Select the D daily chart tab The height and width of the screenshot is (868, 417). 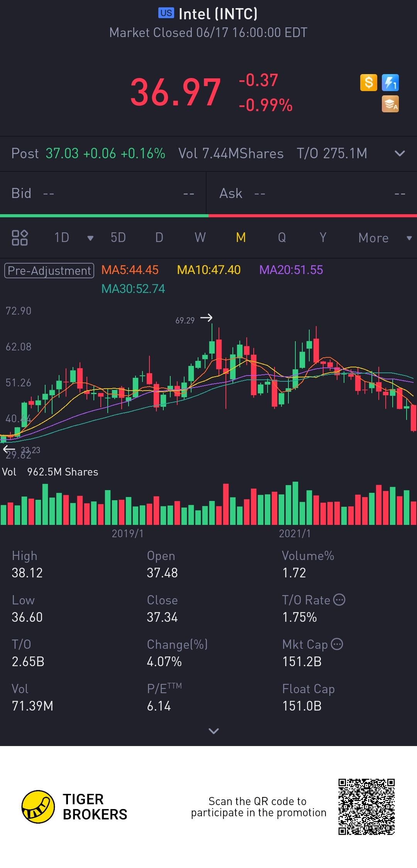point(159,238)
